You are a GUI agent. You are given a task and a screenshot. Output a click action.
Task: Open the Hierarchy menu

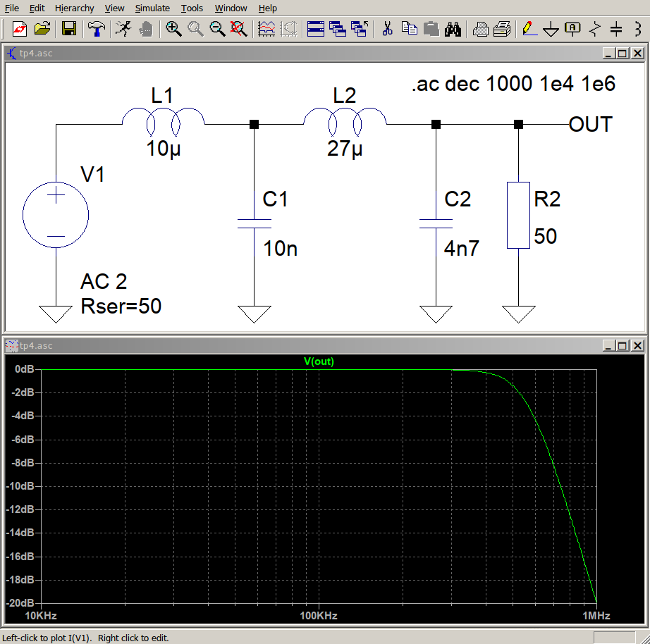(75, 8)
